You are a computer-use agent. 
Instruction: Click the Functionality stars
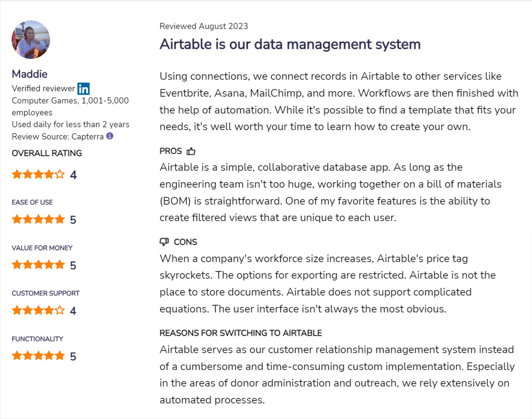38,356
